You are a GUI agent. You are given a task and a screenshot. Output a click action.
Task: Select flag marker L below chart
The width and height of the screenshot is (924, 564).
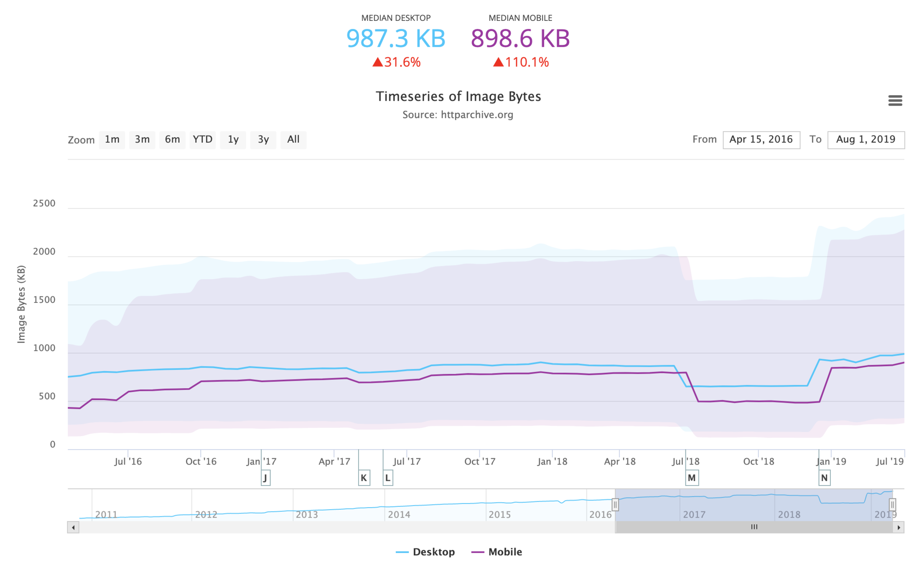coord(388,478)
